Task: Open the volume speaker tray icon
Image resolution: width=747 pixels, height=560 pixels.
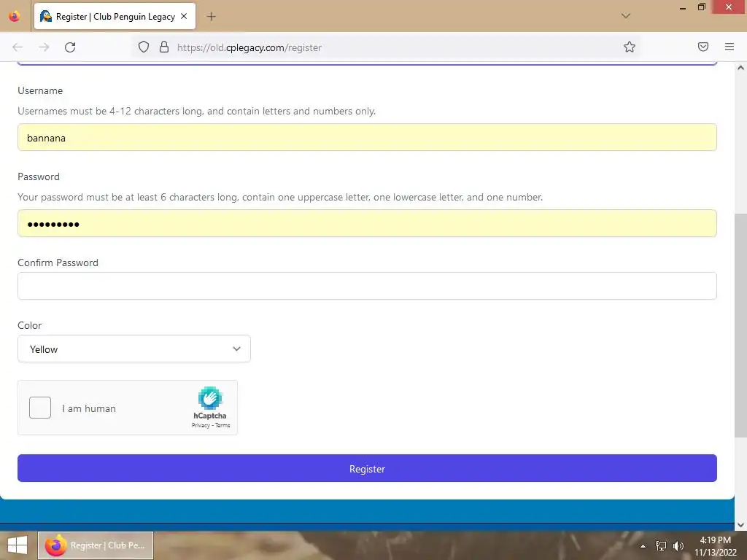Action: (x=678, y=546)
